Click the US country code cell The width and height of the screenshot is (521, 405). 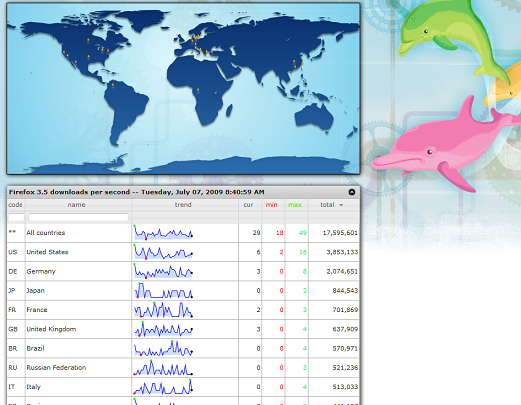point(13,252)
